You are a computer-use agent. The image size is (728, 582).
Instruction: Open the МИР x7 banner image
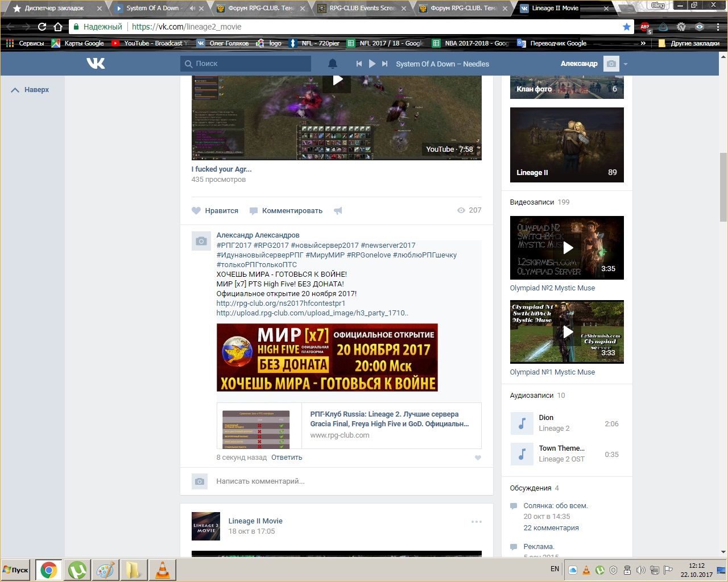(327, 357)
